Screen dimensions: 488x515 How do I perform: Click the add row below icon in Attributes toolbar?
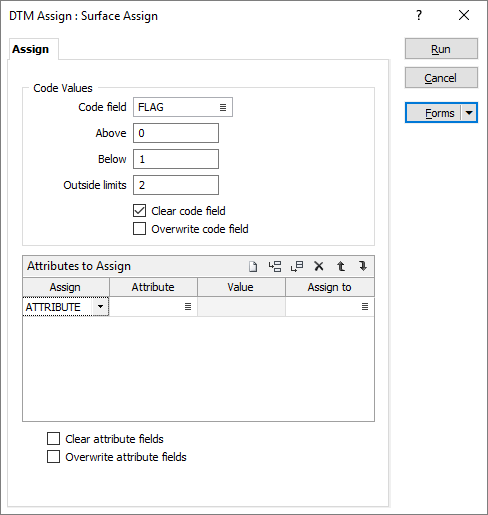point(297,266)
